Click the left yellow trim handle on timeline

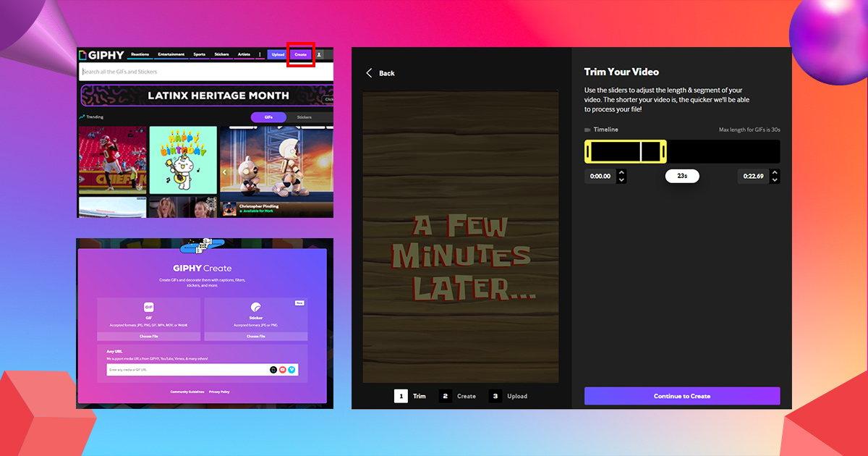pyautogui.click(x=588, y=151)
